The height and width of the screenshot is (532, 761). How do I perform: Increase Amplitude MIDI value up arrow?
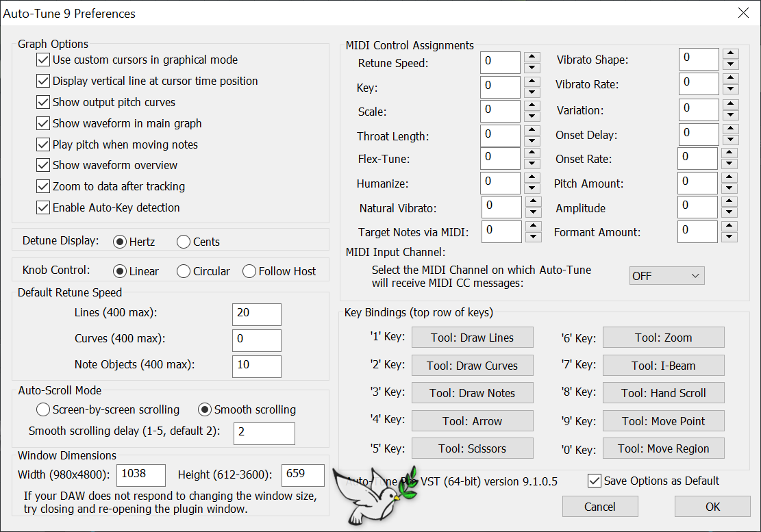(729, 201)
